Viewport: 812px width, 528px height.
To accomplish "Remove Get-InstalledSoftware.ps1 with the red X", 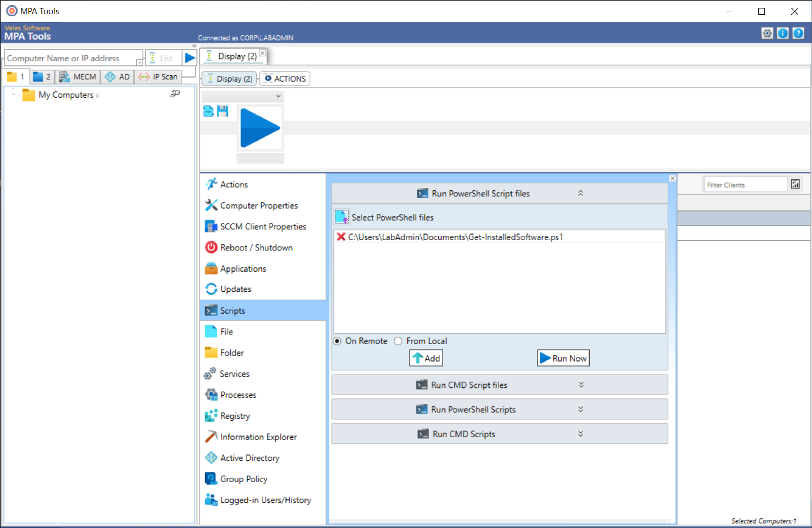I will coord(340,237).
